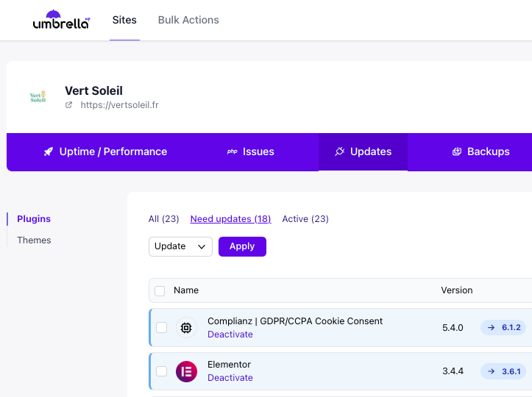Click the php icon beside Issues

click(232, 151)
